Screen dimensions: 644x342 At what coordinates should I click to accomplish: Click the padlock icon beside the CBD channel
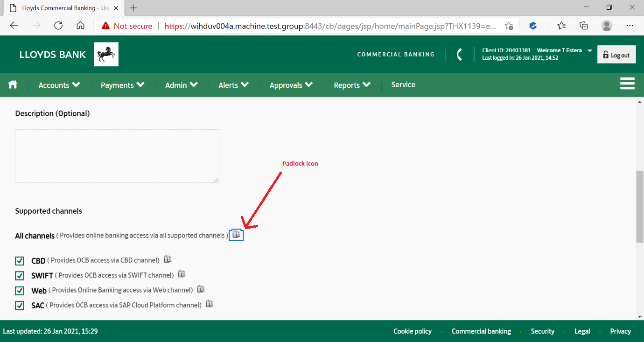pos(168,259)
